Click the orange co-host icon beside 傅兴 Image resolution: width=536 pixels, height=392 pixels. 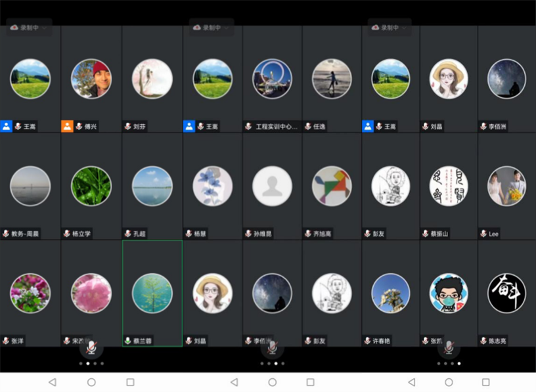(67, 126)
